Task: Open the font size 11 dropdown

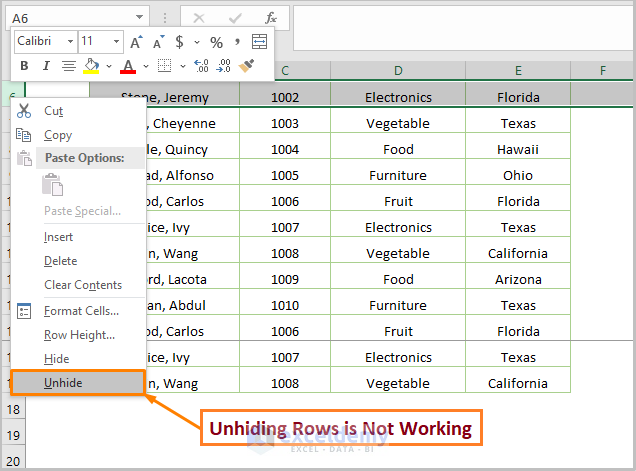Action: (x=116, y=41)
